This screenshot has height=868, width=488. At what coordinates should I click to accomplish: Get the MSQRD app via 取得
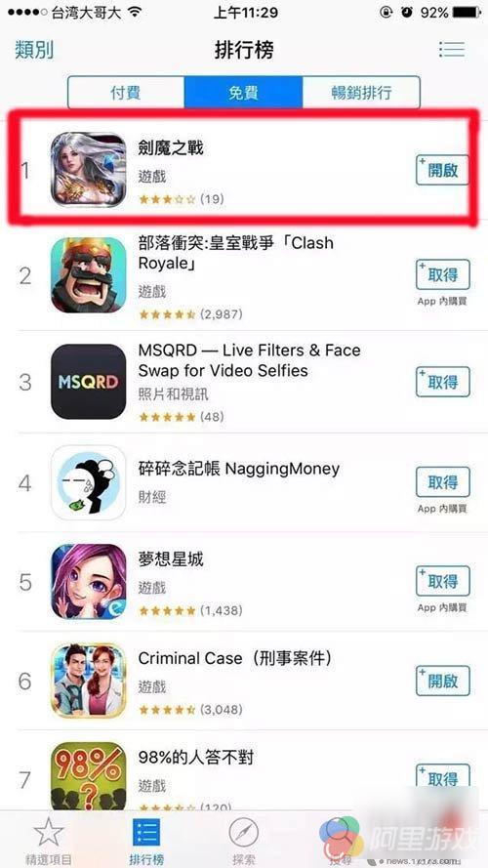pyautogui.click(x=443, y=382)
